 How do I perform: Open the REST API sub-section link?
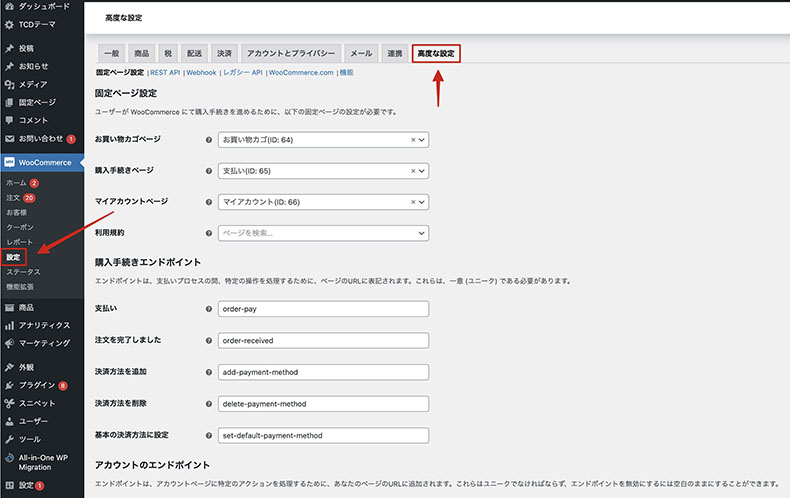pyautogui.click(x=165, y=73)
